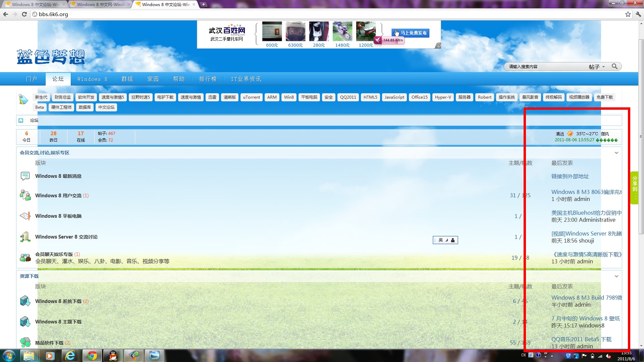Click Windows Server 8 board icon

[x=25, y=237]
